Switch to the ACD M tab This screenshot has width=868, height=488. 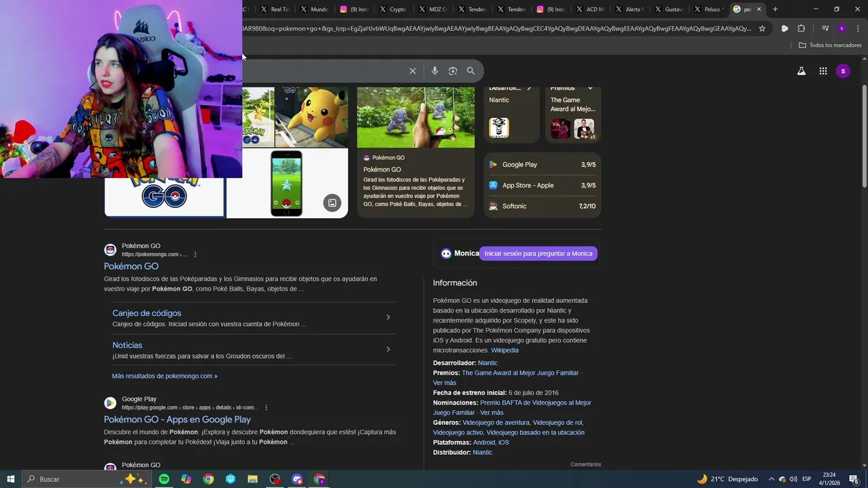click(x=589, y=9)
